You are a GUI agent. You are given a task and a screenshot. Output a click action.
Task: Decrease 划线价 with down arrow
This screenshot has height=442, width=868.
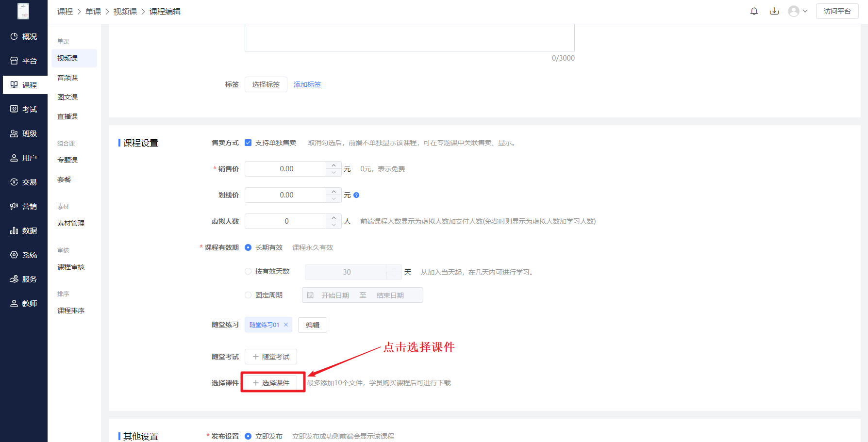[x=334, y=199]
